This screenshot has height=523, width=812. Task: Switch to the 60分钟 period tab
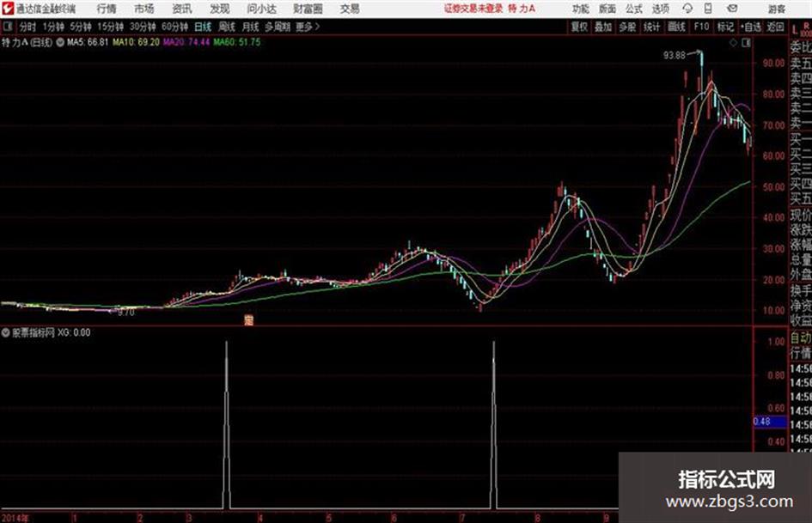(174, 27)
